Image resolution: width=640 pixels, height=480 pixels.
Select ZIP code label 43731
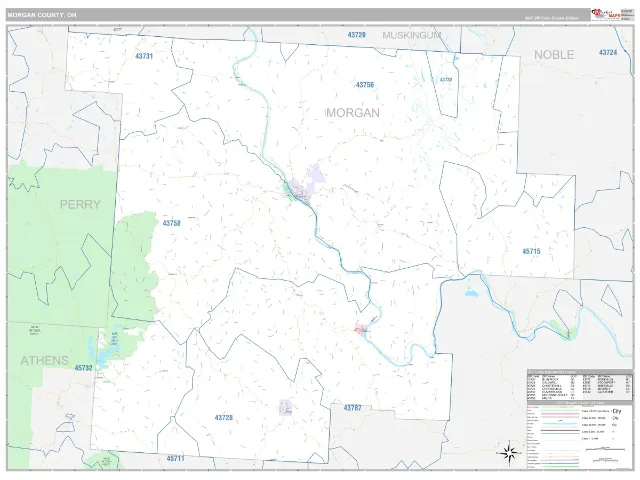pyautogui.click(x=144, y=56)
